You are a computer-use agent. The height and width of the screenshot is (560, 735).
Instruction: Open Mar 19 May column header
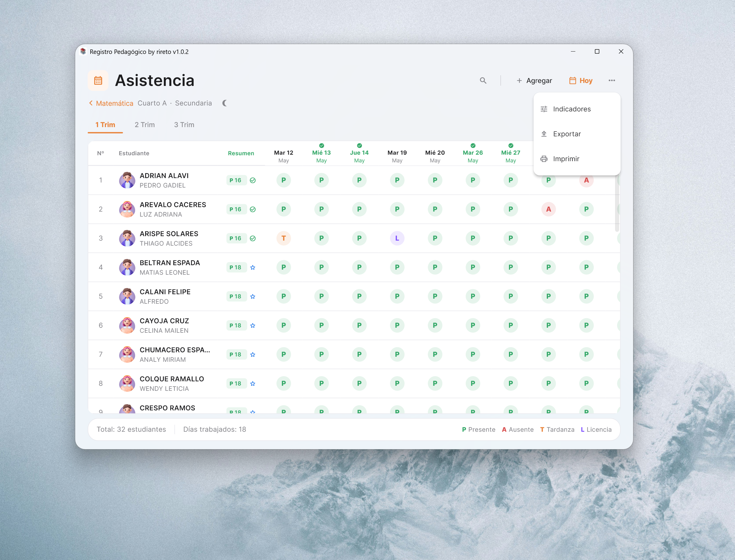pos(397,156)
